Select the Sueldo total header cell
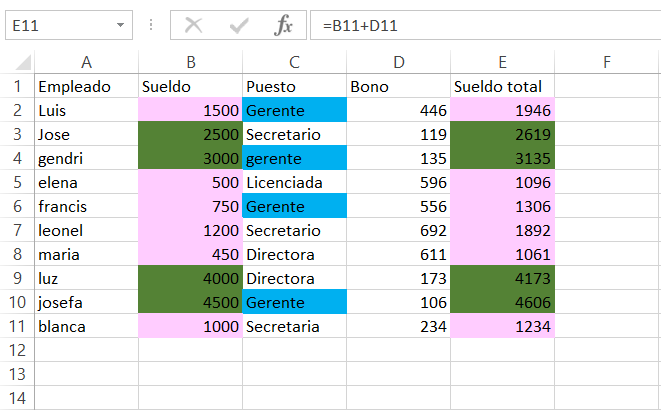The height and width of the screenshot is (410, 661). pos(502,86)
